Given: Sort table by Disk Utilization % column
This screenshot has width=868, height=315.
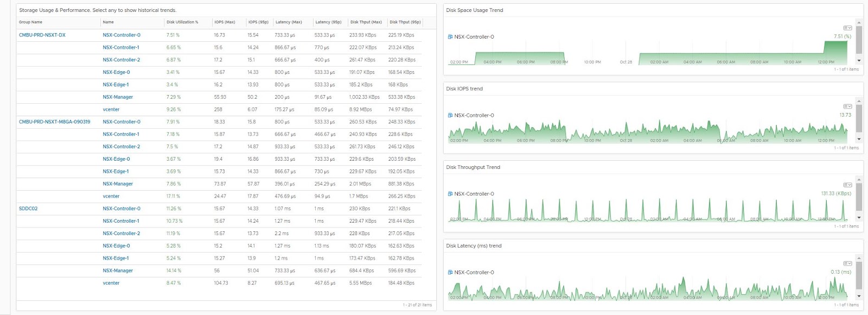Looking at the screenshot, I should [x=182, y=22].
